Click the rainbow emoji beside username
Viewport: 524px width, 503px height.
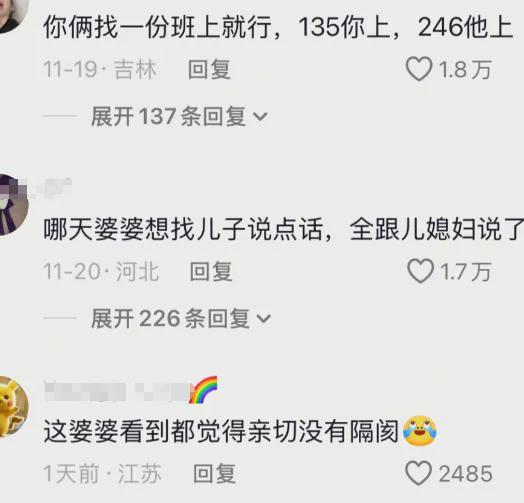[204, 389]
